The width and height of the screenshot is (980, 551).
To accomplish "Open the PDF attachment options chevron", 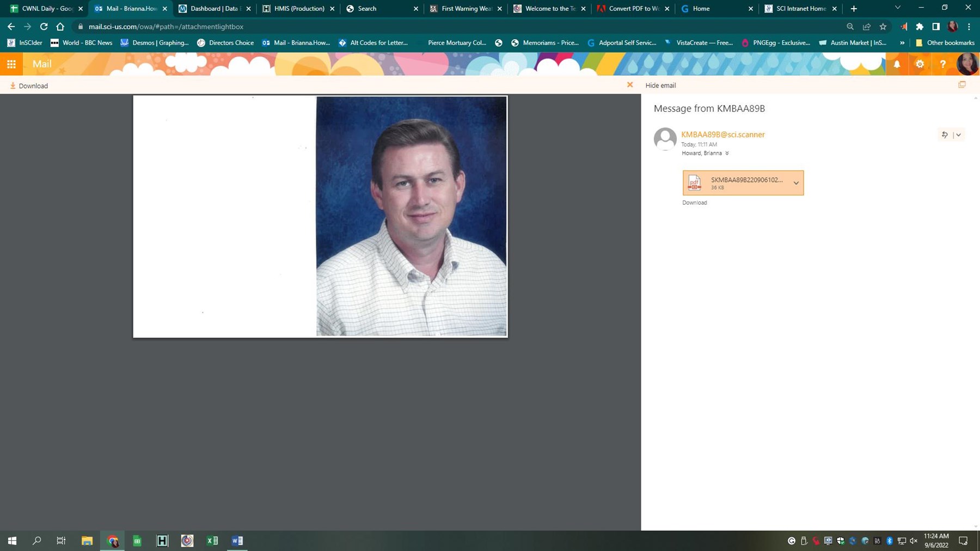I will click(x=796, y=183).
